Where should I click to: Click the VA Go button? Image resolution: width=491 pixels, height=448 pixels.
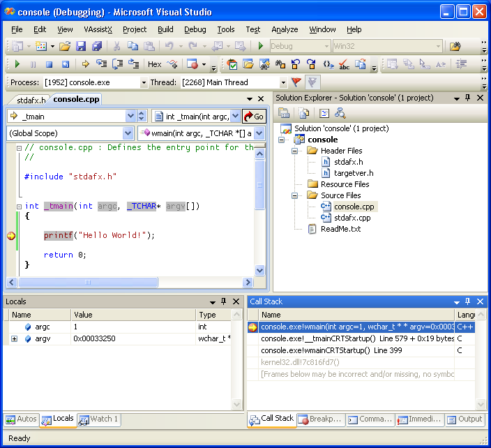254,117
